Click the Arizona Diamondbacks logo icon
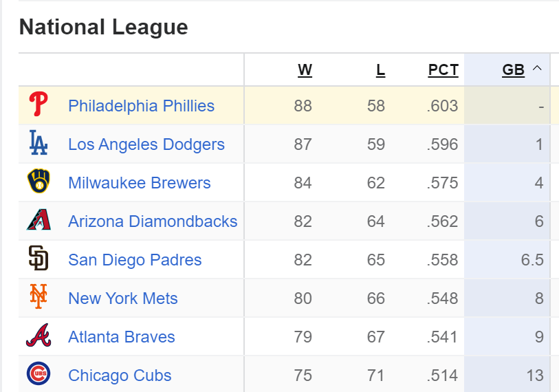 39,221
